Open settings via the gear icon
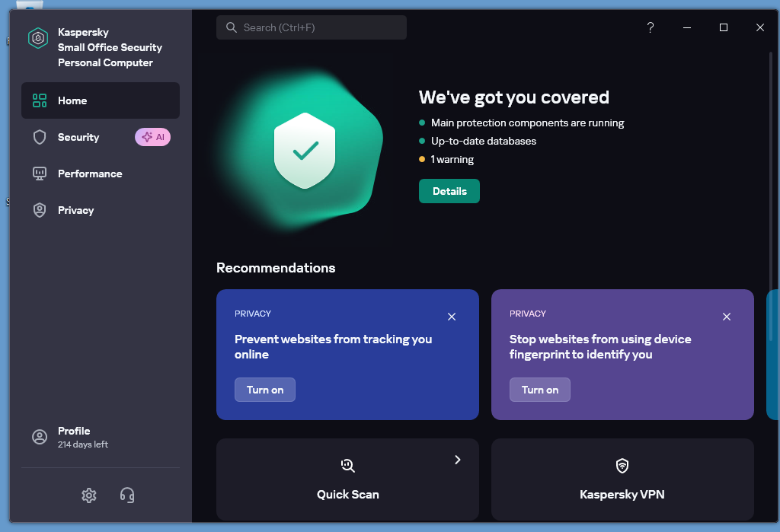780x532 pixels. coord(89,495)
